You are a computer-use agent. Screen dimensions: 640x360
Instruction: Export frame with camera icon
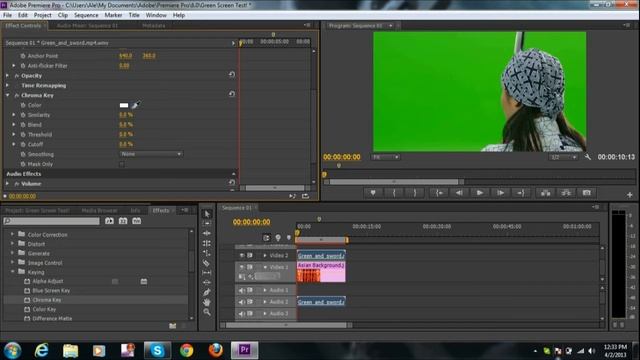pos(587,193)
